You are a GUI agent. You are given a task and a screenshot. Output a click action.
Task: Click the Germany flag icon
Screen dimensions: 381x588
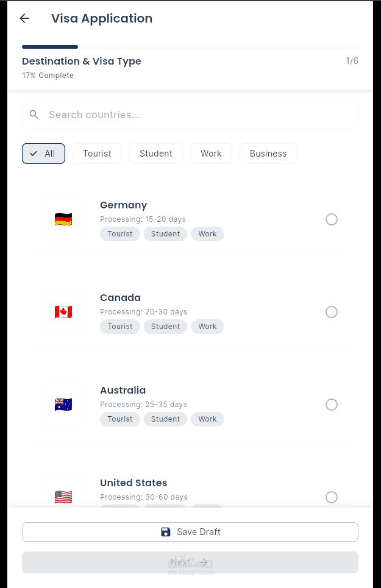tap(63, 219)
